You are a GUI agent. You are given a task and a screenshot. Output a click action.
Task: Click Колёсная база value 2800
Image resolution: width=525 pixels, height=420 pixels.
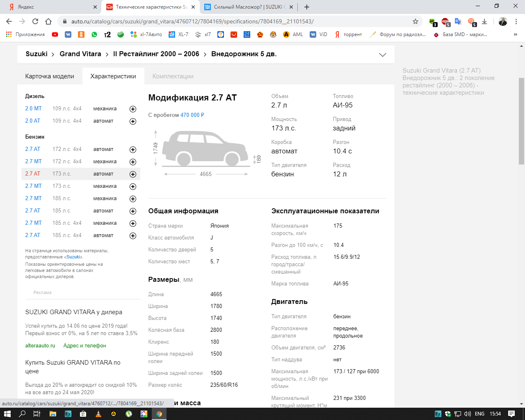pos(216,330)
